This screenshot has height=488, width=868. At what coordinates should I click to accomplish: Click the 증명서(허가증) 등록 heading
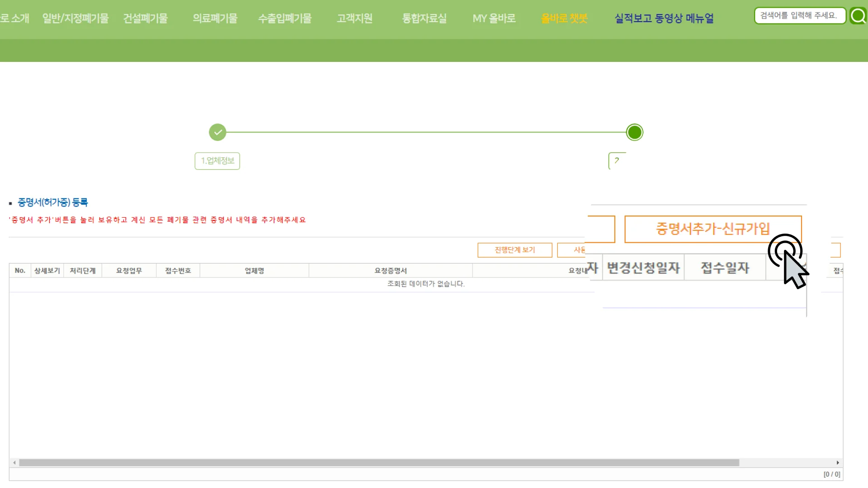point(52,202)
